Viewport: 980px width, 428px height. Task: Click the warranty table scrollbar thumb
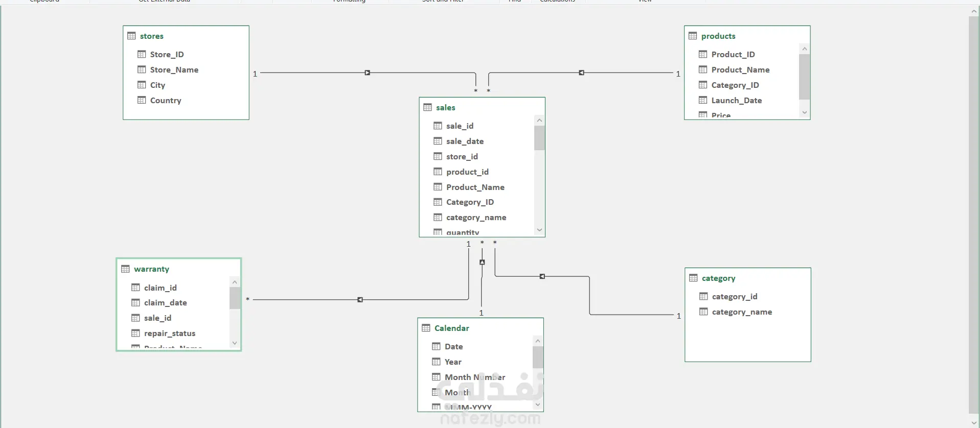point(235,298)
